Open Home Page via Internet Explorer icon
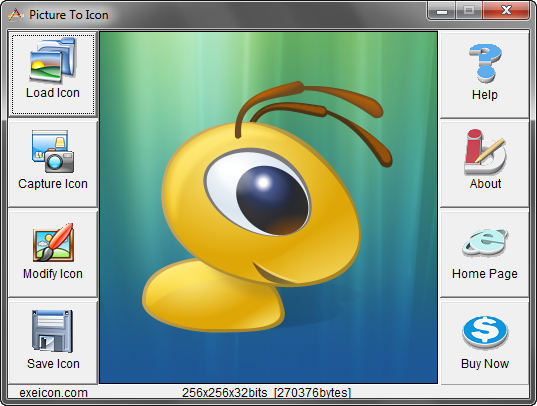 pyautogui.click(x=485, y=242)
